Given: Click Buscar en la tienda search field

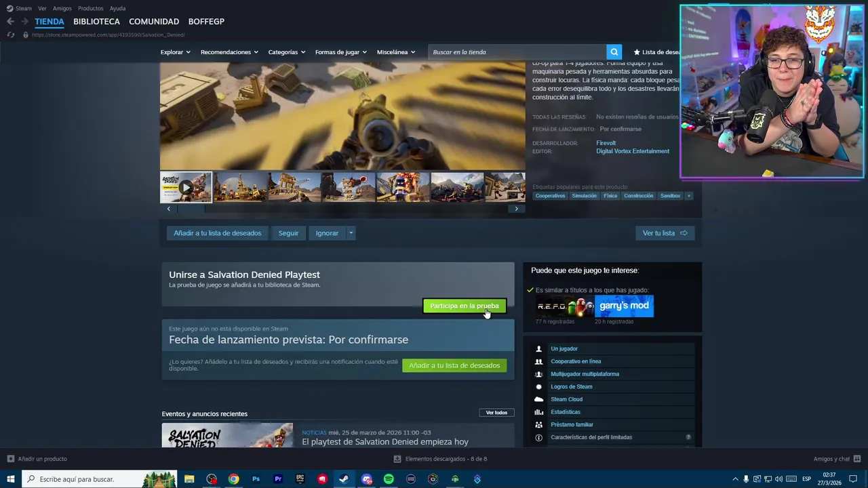Looking at the screenshot, I should tap(517, 52).
